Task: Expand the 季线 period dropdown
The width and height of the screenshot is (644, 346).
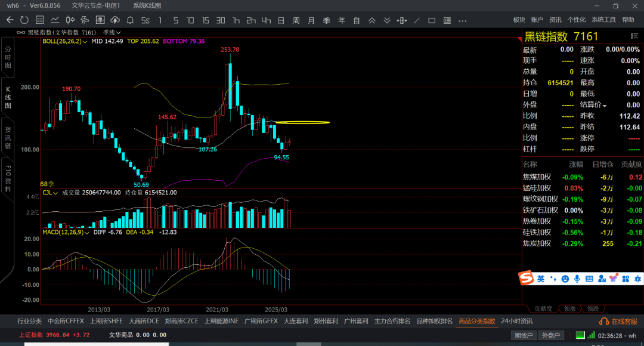Action: 112,32
